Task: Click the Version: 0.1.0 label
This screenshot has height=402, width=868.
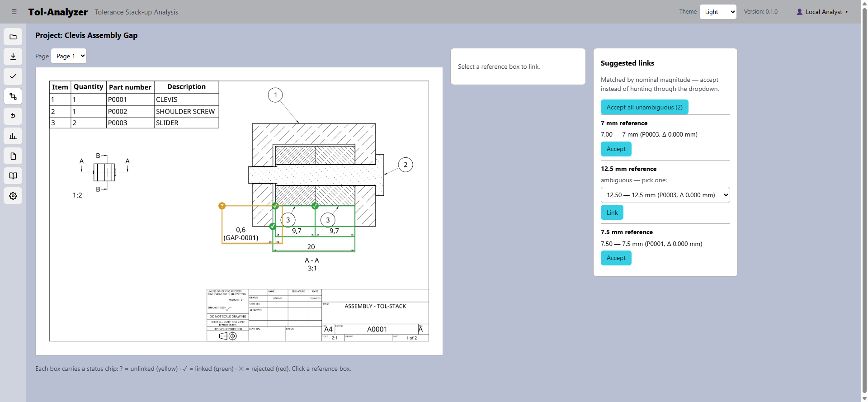Action: (761, 12)
